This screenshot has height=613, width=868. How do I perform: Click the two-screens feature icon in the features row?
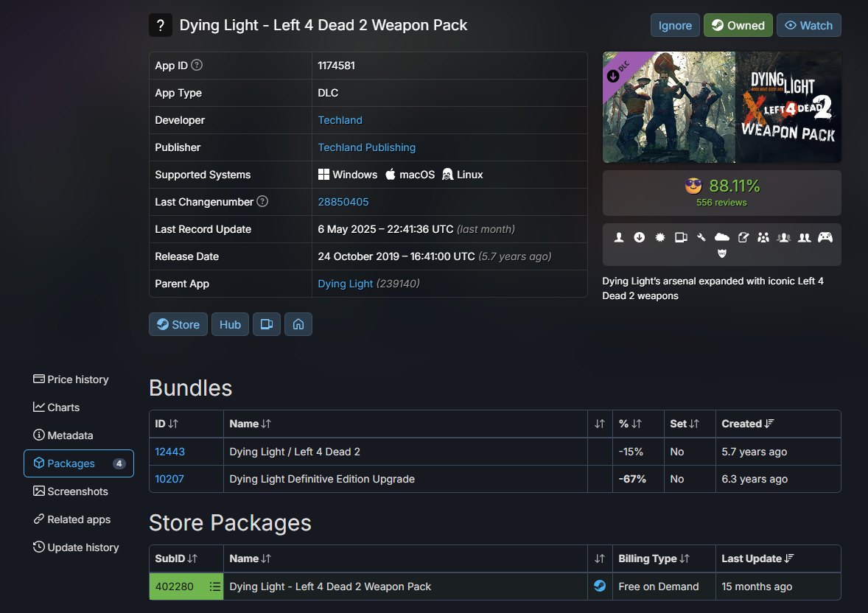(x=681, y=237)
